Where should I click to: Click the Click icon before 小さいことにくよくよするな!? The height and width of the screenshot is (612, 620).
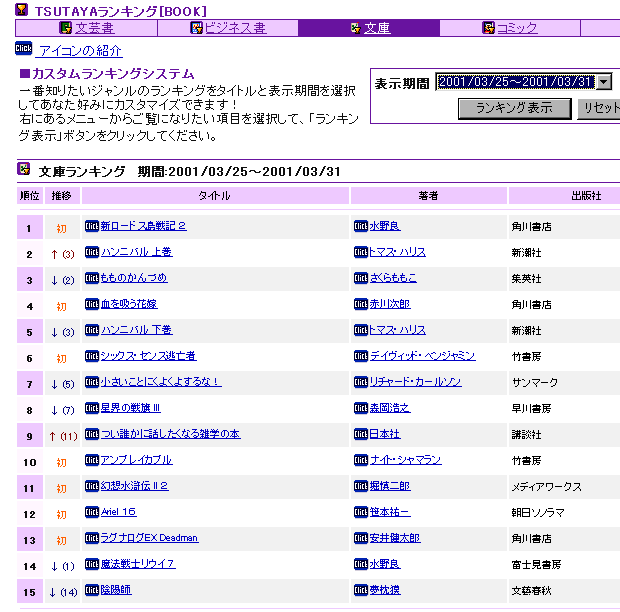point(92,382)
